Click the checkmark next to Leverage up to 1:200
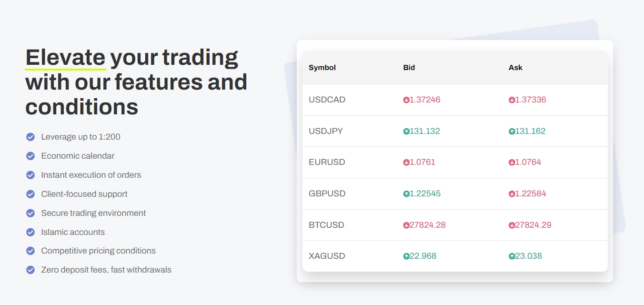Screen dimensions: 644x305 [x=30, y=137]
